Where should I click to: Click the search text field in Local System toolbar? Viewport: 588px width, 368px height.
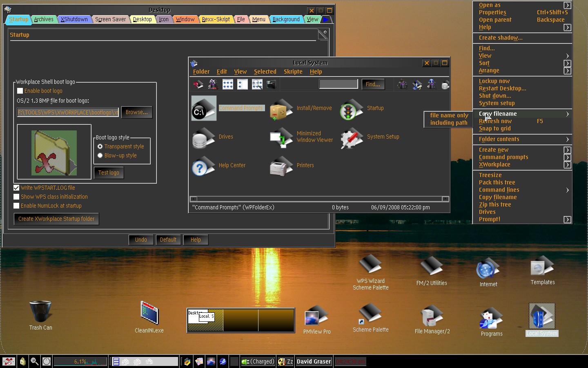point(339,84)
